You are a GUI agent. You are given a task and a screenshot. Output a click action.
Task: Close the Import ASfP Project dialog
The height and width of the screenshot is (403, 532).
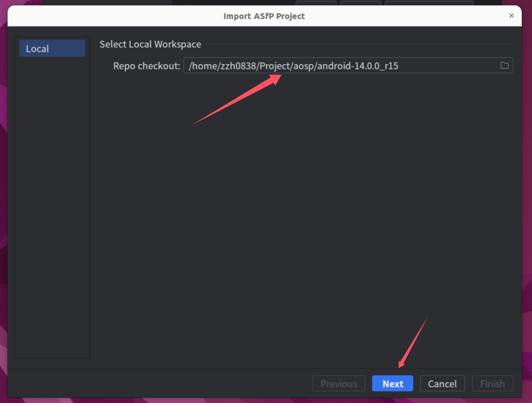coord(511,16)
